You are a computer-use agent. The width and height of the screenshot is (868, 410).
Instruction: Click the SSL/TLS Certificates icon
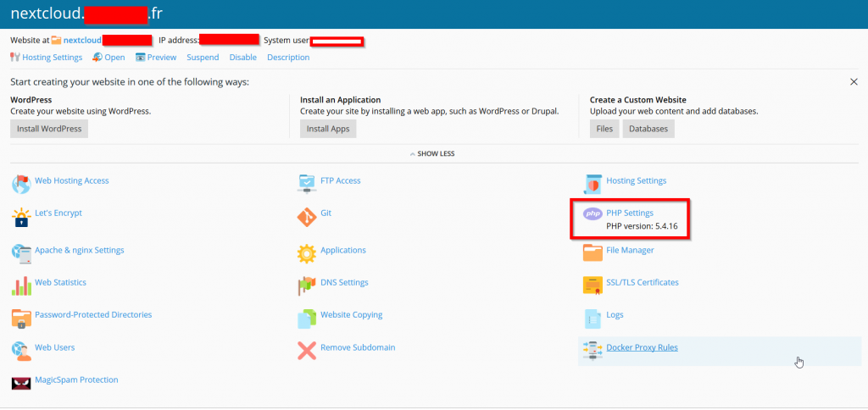coord(593,285)
